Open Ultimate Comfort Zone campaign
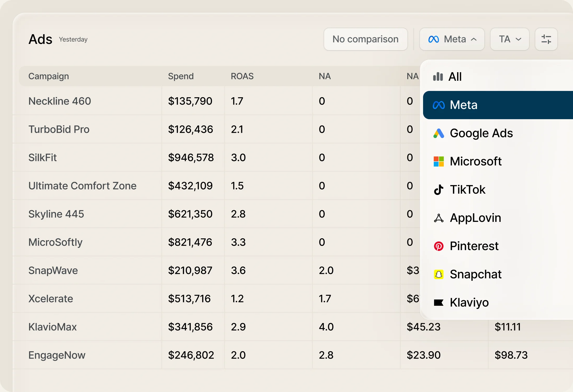Viewport: 573px width, 392px height. [82, 186]
